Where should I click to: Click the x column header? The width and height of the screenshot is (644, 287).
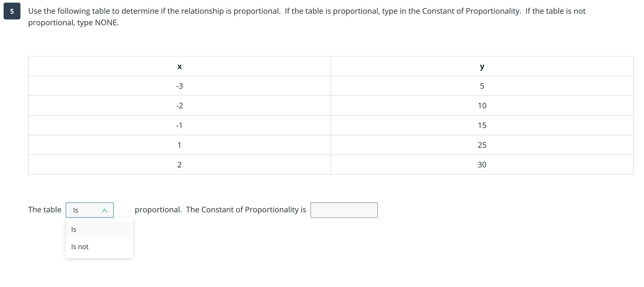coord(179,67)
